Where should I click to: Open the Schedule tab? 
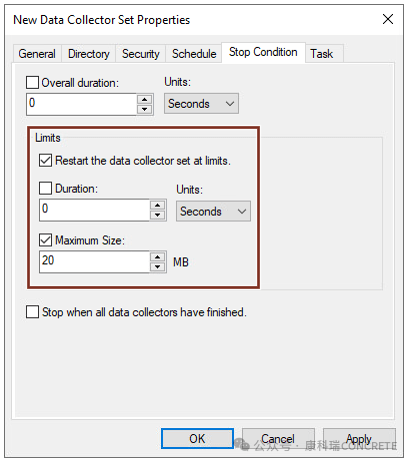click(x=194, y=54)
